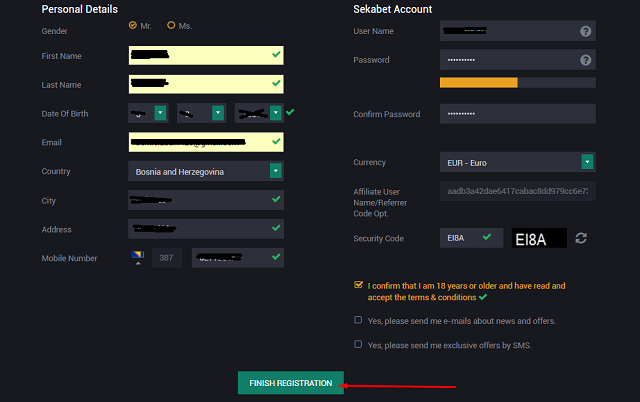Open the birth day dropdown
Image resolution: width=640 pixels, height=402 pixels.
(x=148, y=113)
